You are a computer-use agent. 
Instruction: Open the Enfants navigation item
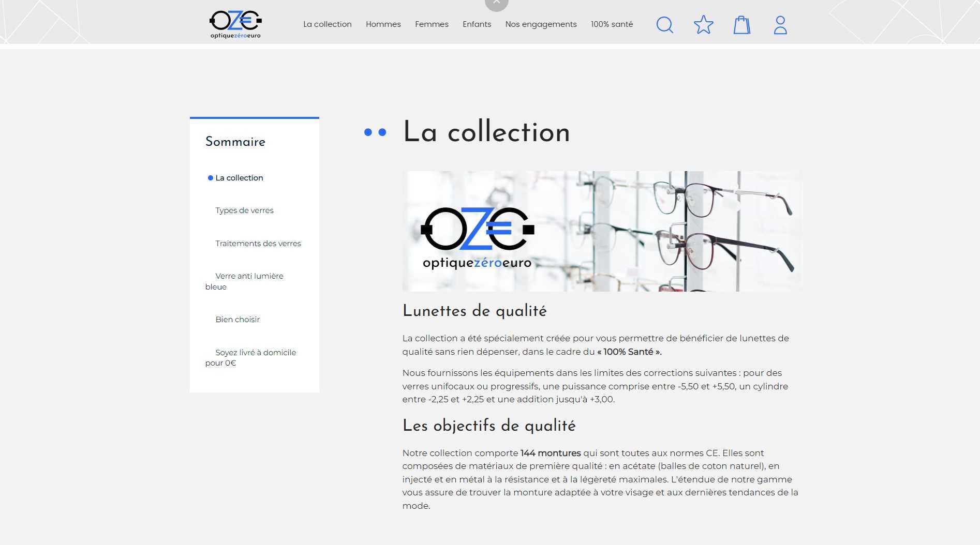(477, 24)
